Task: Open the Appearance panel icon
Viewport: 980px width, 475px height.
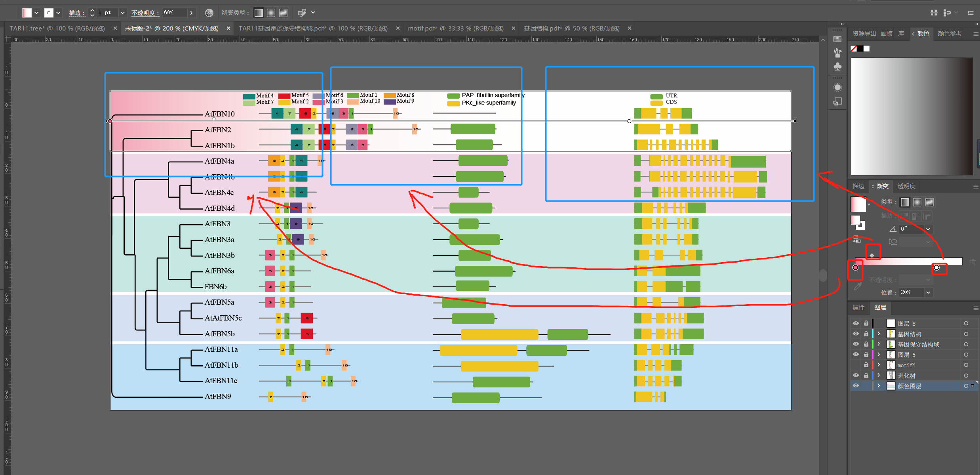Action: 837,88
